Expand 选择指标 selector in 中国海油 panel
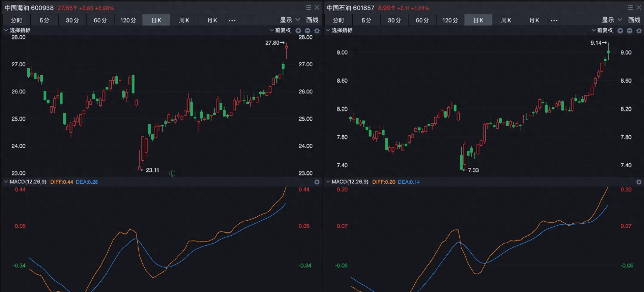This screenshot has width=644, height=292. tap(17, 30)
